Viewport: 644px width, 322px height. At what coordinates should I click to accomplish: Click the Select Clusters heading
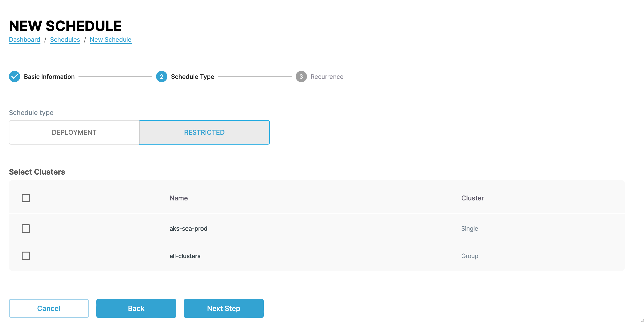(x=37, y=172)
